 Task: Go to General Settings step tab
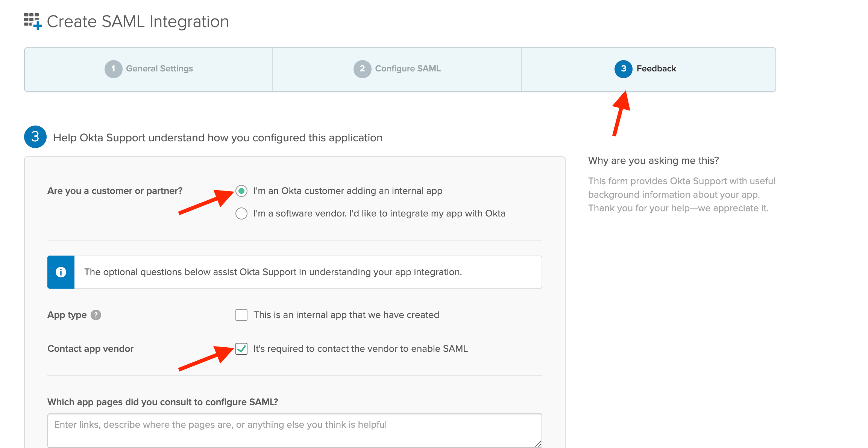pyautogui.click(x=149, y=69)
